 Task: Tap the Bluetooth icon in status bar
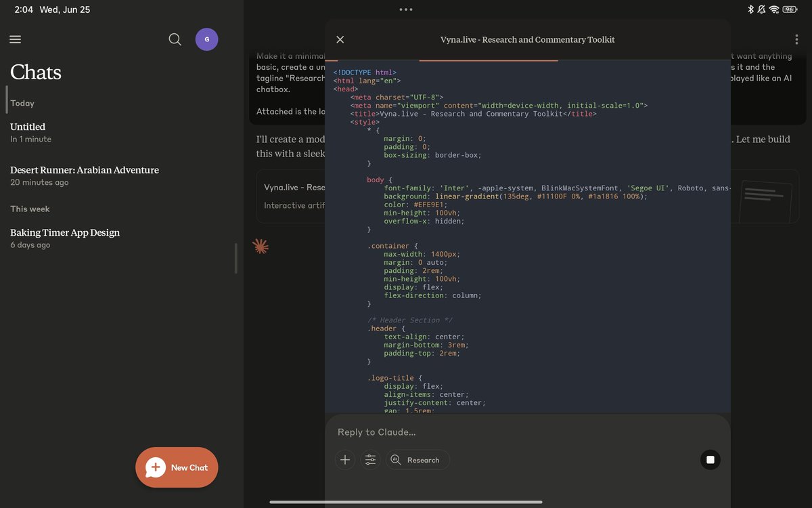750,9
